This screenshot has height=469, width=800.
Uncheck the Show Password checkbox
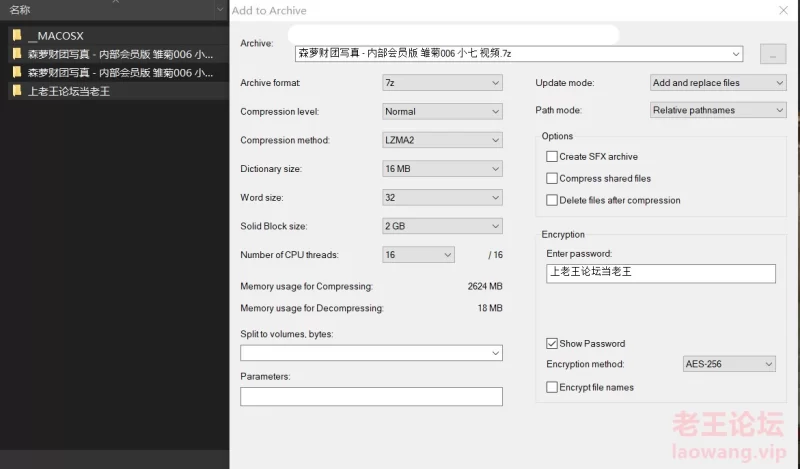pos(552,344)
